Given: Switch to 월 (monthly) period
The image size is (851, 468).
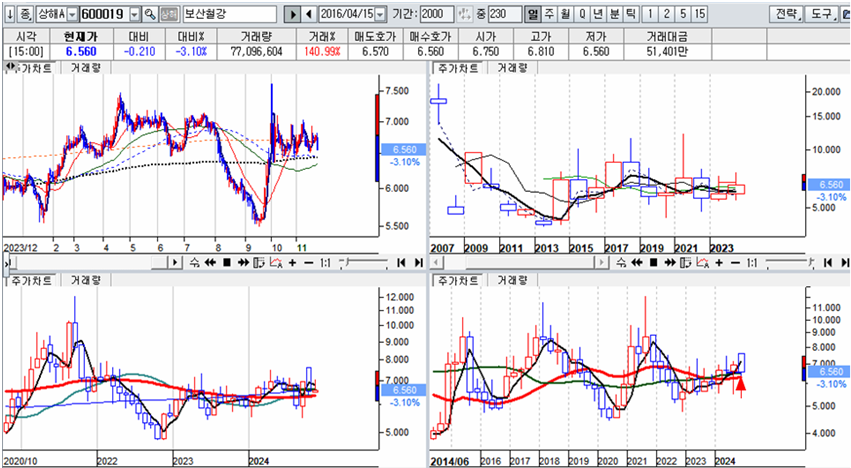Looking at the screenshot, I should pyautogui.click(x=565, y=15).
